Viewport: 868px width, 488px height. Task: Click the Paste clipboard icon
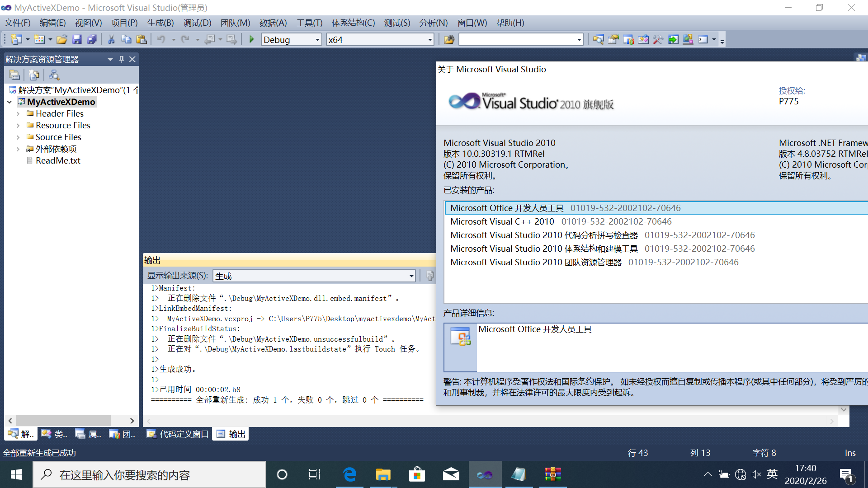tap(142, 40)
